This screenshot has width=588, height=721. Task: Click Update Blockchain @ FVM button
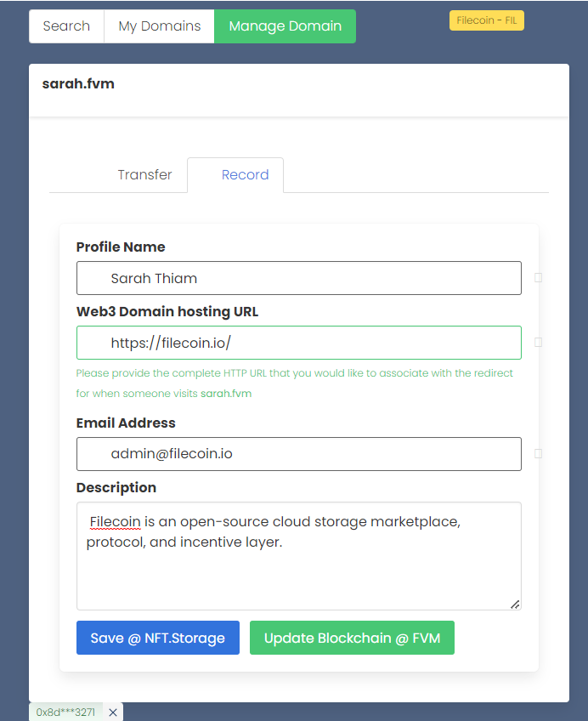(x=352, y=638)
